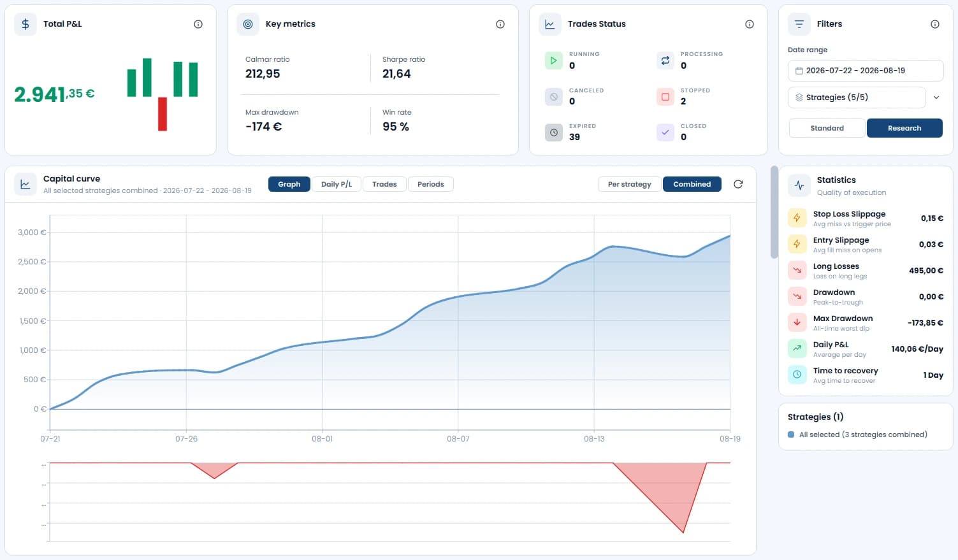Click the target icon beside Key metrics
Viewport: 958px width, 560px height.
[x=248, y=24]
